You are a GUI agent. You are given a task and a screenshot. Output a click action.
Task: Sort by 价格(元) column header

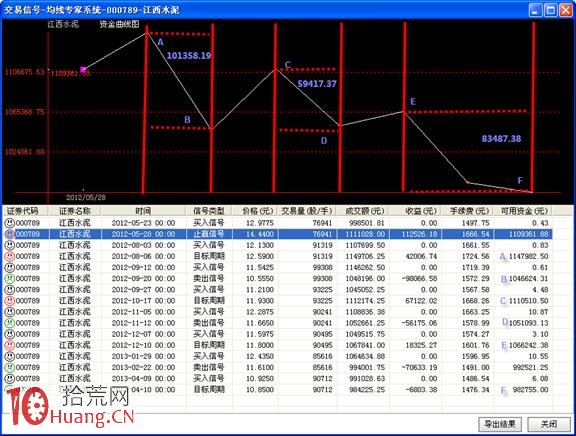coord(255,211)
